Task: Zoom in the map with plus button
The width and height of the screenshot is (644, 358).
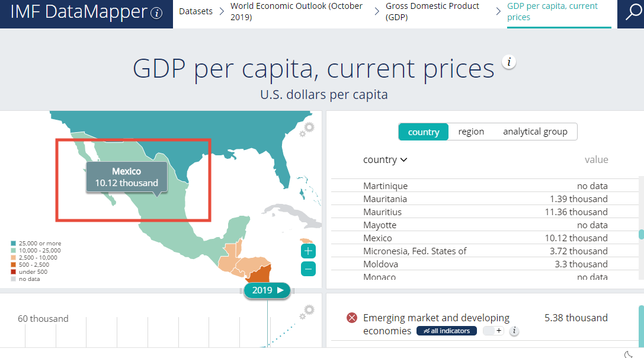Action: (x=308, y=250)
